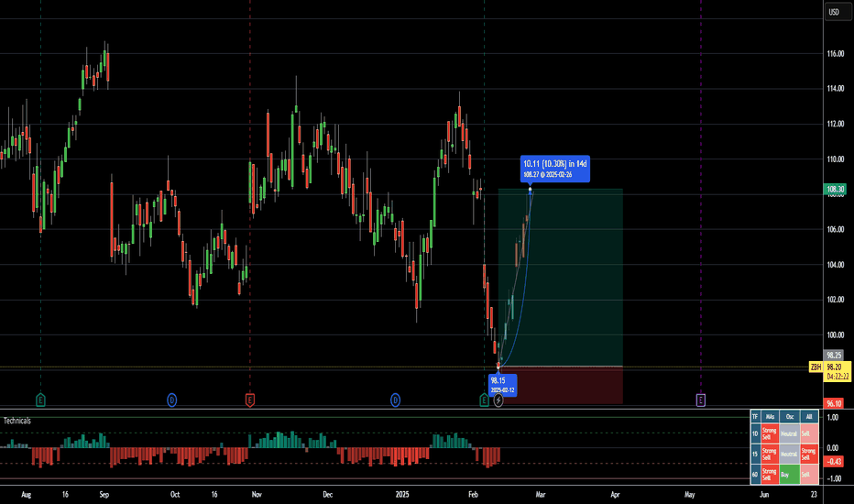This screenshot has width=854, height=504.
Task: Click the Strong Sell cell under All in 15 row
Action: [x=809, y=454]
